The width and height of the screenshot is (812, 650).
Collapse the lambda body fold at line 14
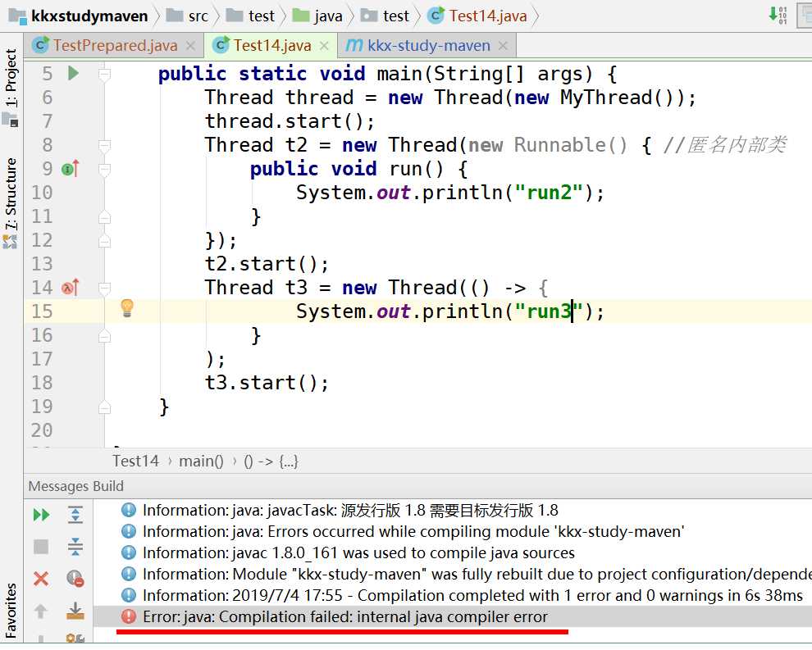click(x=105, y=288)
